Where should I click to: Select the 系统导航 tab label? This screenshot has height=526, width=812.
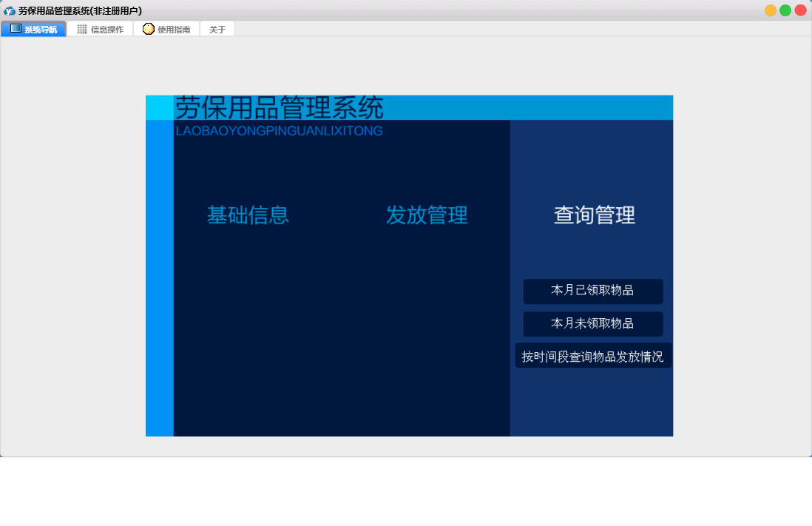[41, 30]
